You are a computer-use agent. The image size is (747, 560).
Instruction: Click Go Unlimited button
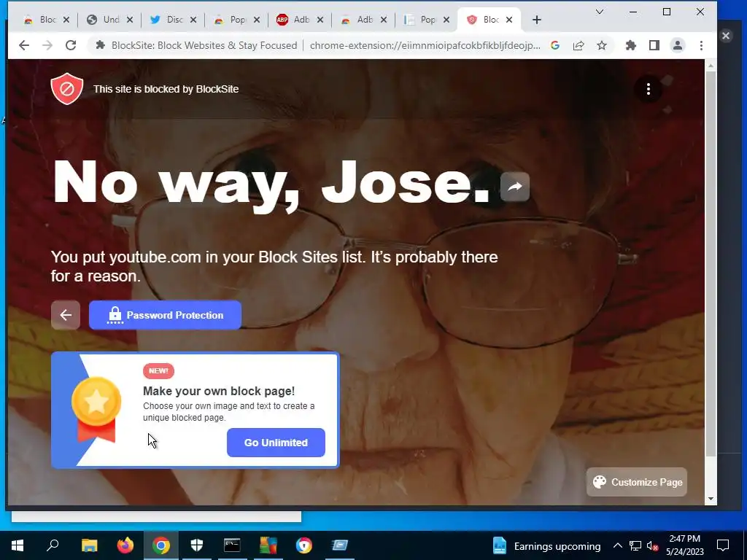[276, 443]
